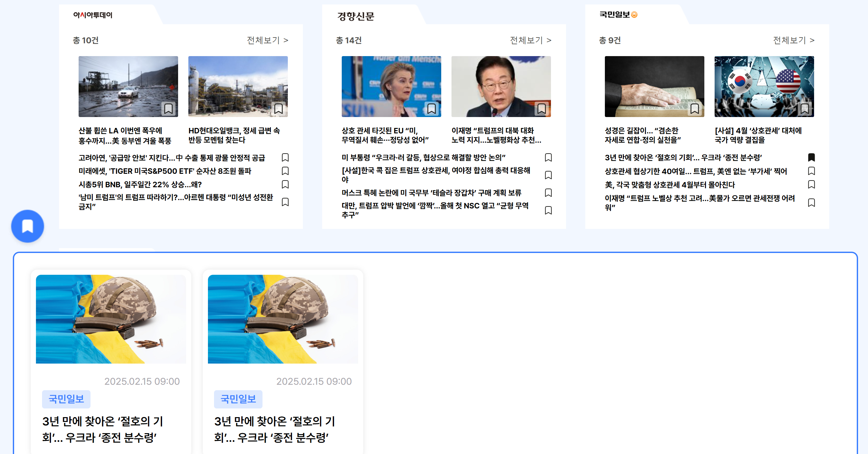Open the Korea-US flags shattered glass image

point(764,86)
